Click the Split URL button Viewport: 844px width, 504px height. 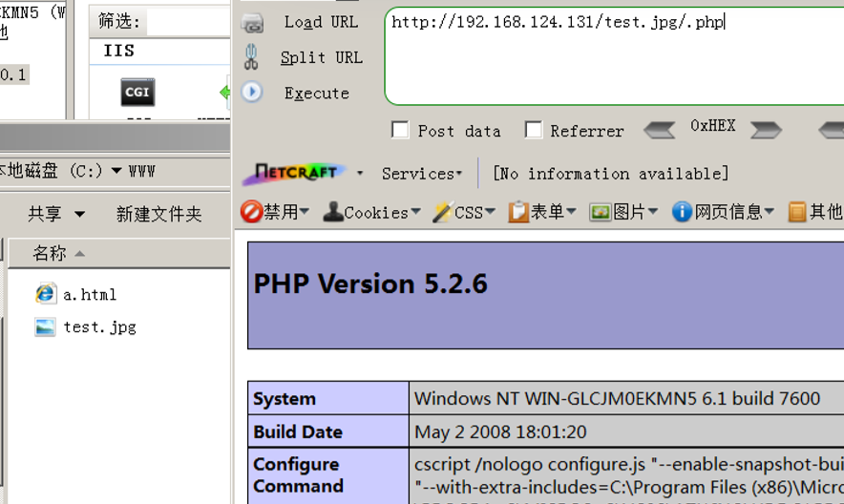(322, 57)
